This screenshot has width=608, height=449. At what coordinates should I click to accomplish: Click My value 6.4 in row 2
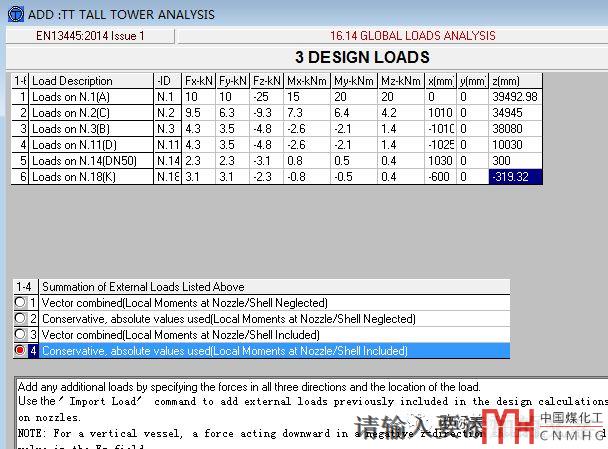pyautogui.click(x=354, y=113)
